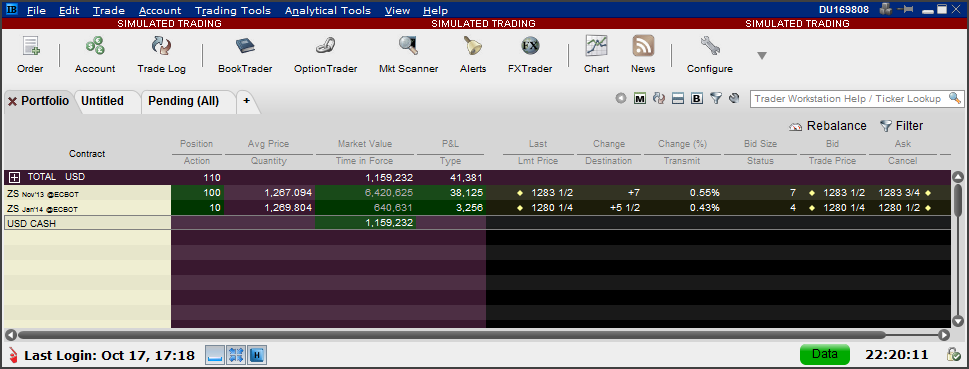Switch to the Portfolio tab
The height and width of the screenshot is (369, 969).
point(45,101)
